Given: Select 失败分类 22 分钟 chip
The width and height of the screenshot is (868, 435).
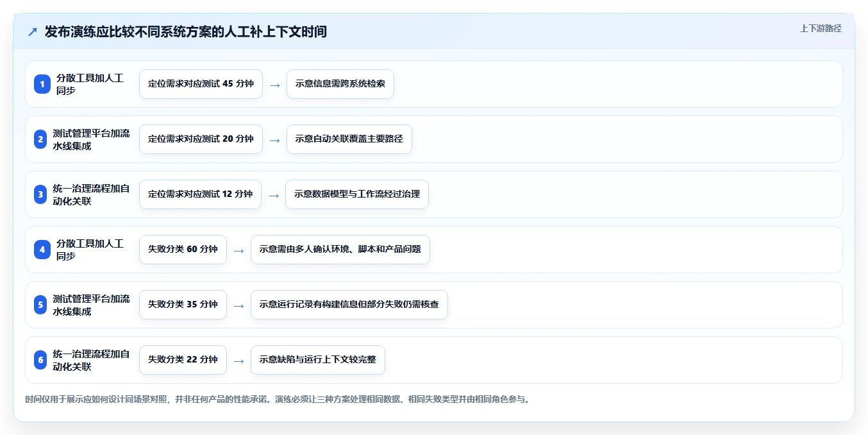Looking at the screenshot, I should [x=183, y=360].
